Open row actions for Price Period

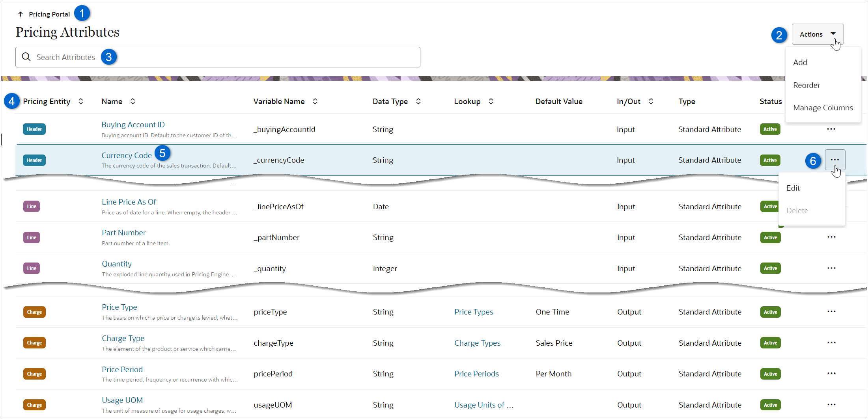click(x=831, y=373)
